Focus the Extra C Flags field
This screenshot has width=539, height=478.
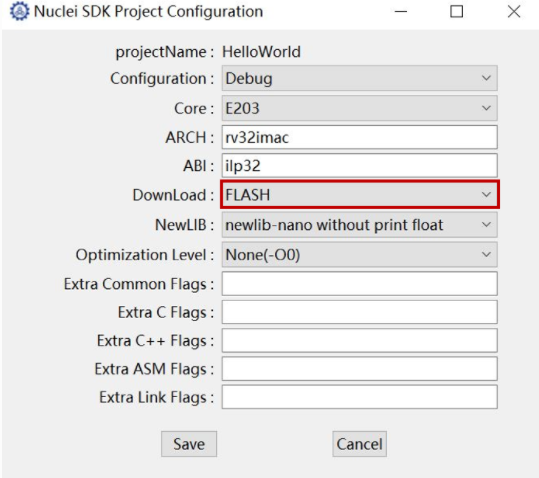[x=360, y=312]
